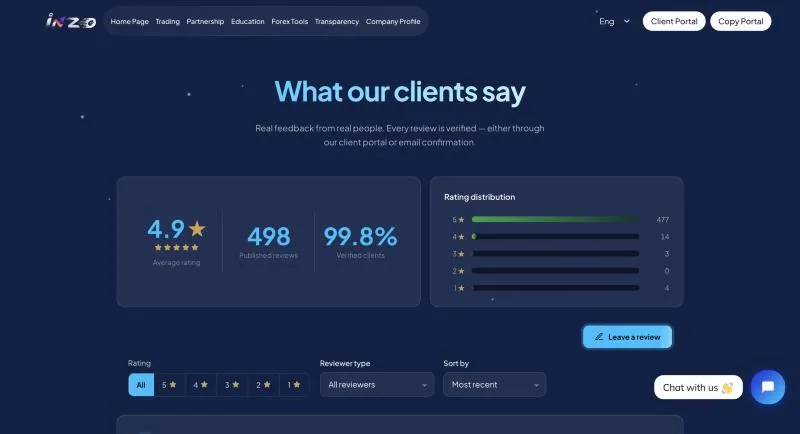Screen dimensions: 800x434
Task: Select the All rating filter
Action: tap(141, 385)
